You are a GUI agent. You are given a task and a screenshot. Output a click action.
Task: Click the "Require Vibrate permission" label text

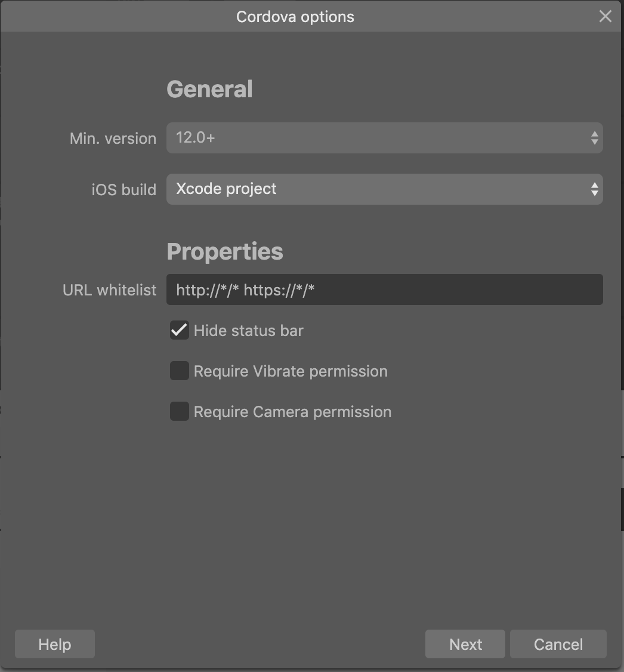tap(291, 371)
